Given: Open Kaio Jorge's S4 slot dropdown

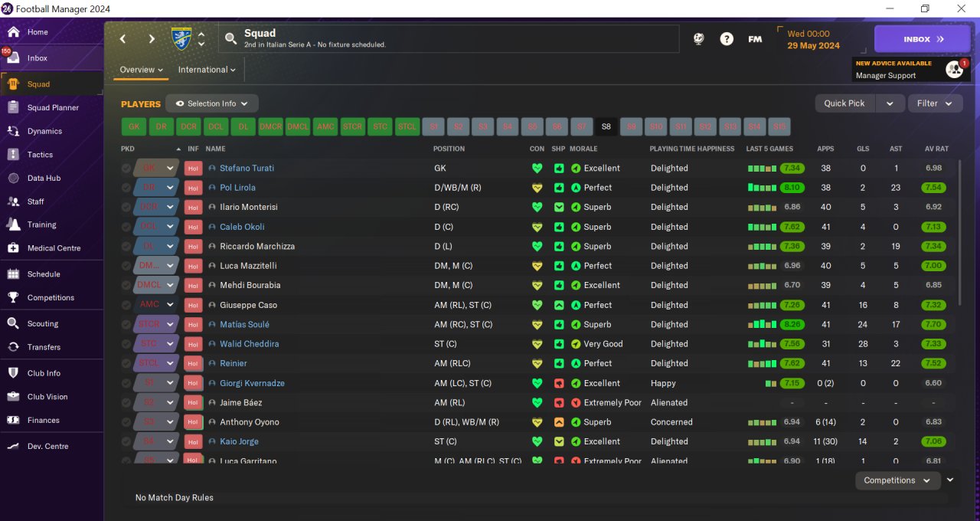Looking at the screenshot, I should tap(157, 441).
